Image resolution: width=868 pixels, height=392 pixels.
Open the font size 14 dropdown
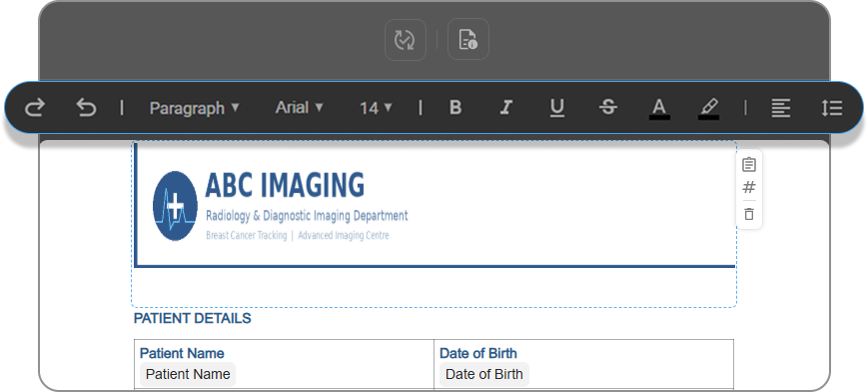[376, 108]
